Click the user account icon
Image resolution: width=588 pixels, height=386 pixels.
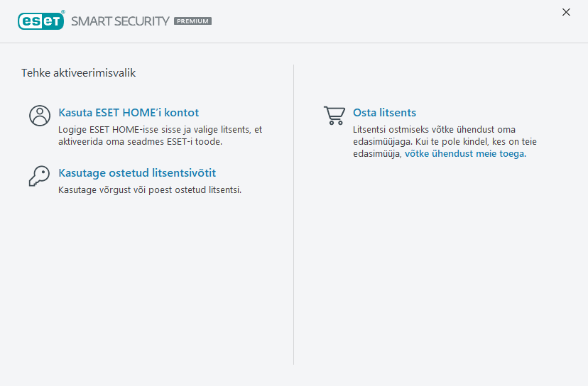(40, 116)
